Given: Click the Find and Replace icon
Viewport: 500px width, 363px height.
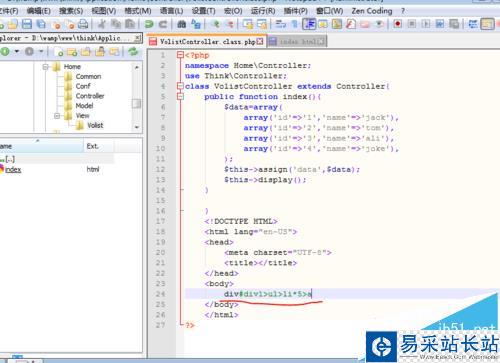Looking at the screenshot, I should pos(196,24).
